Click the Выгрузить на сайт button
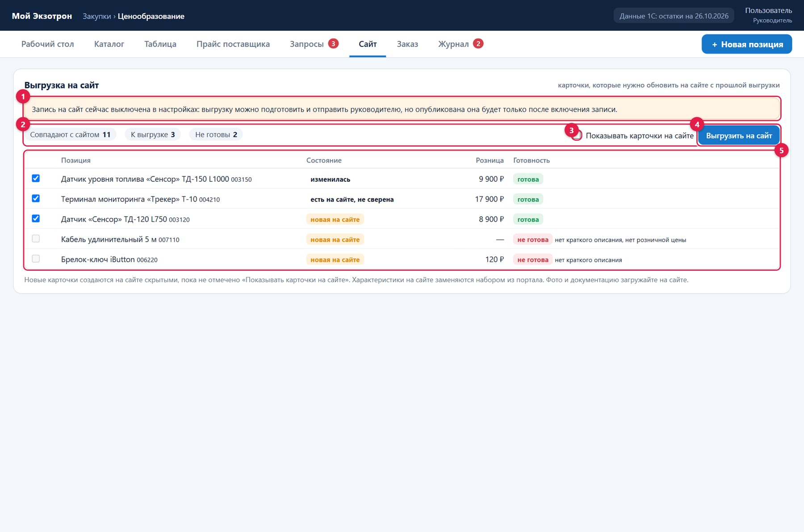Screen dimensions: 804x532 [739, 135]
